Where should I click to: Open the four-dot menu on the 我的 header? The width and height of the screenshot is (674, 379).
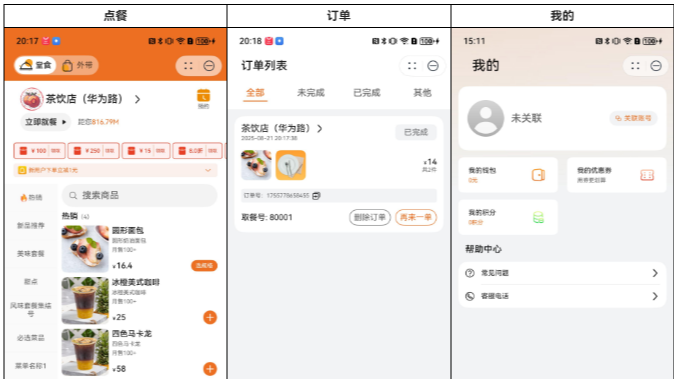[x=635, y=66]
